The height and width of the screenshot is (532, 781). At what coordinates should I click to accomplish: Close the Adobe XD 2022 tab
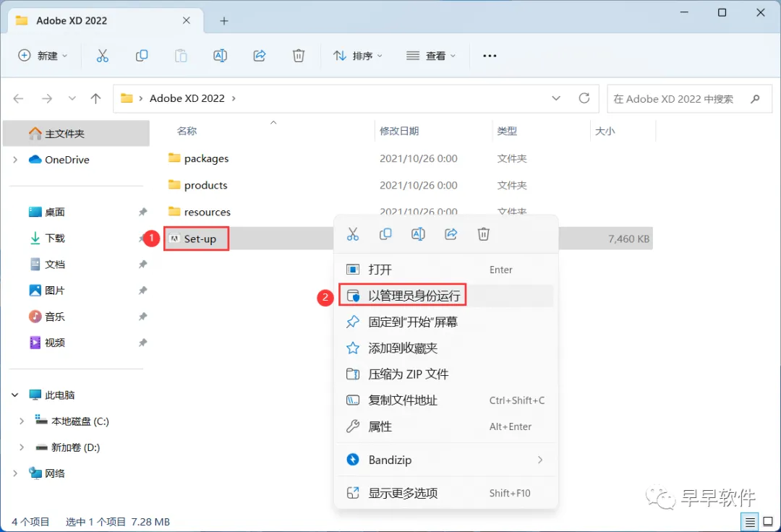pos(187,20)
